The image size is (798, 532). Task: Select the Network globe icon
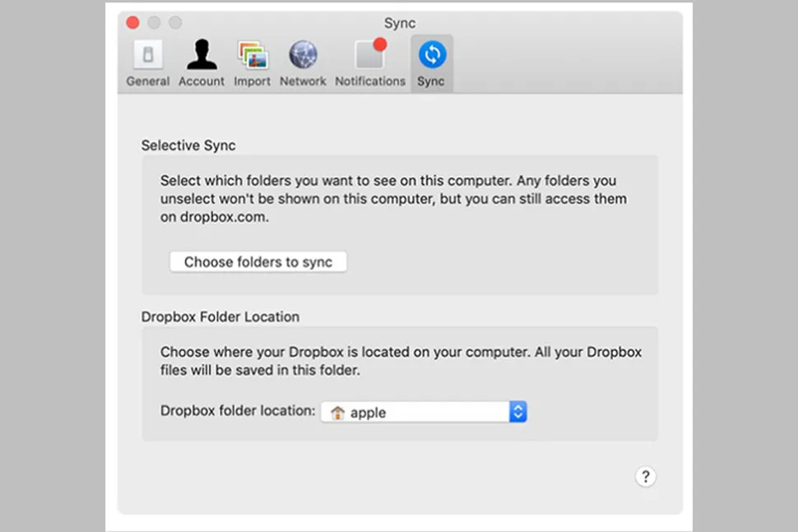(303, 55)
